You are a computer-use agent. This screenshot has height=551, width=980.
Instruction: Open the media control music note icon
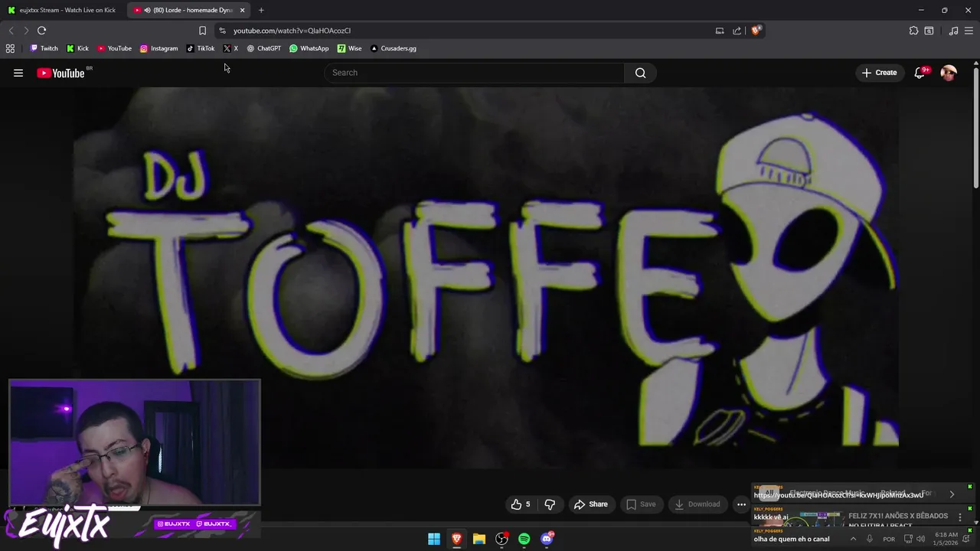pos(953,31)
